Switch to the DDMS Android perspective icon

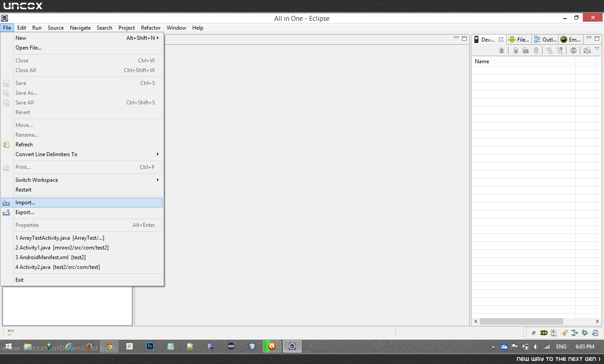coord(544,333)
